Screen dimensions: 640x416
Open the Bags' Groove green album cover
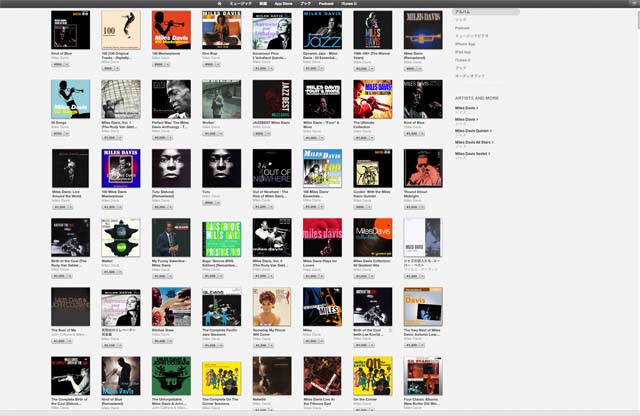[222, 239]
